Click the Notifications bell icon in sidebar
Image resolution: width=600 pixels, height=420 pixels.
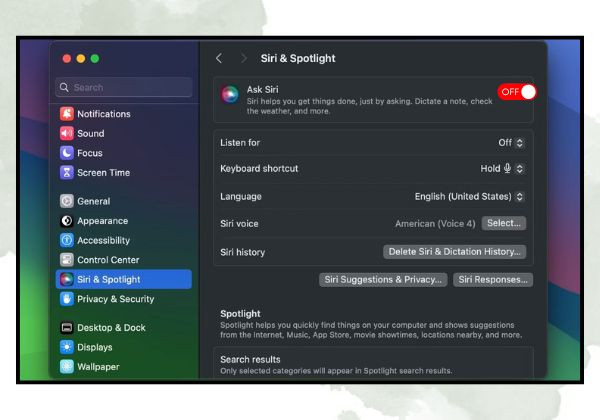[x=67, y=114]
